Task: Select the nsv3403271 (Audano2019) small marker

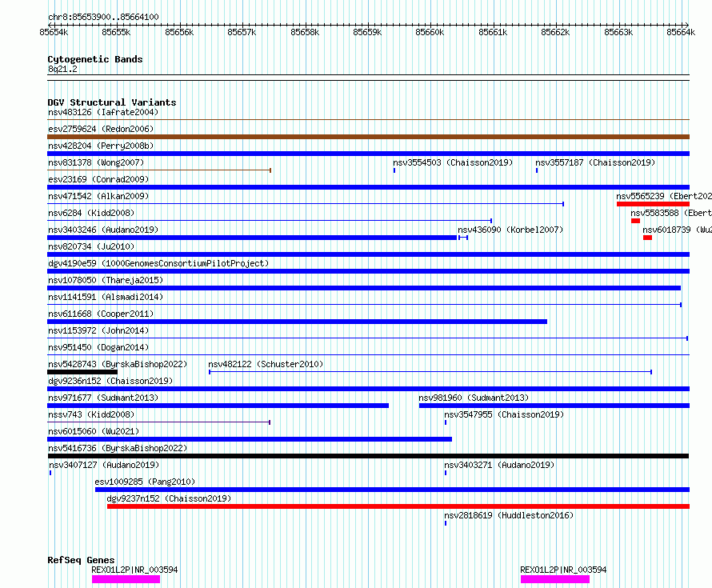Action: pos(446,473)
